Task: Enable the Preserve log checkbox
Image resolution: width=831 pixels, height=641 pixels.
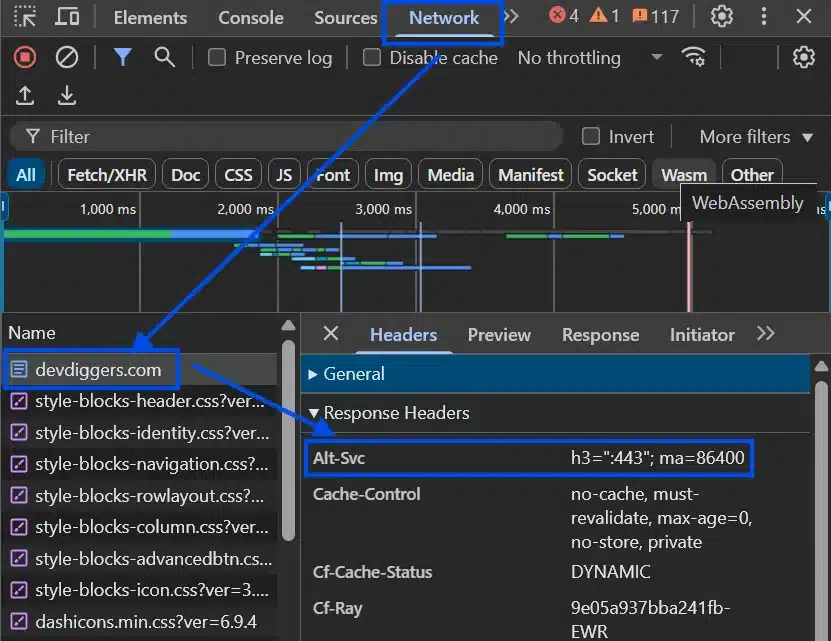Action: click(217, 57)
